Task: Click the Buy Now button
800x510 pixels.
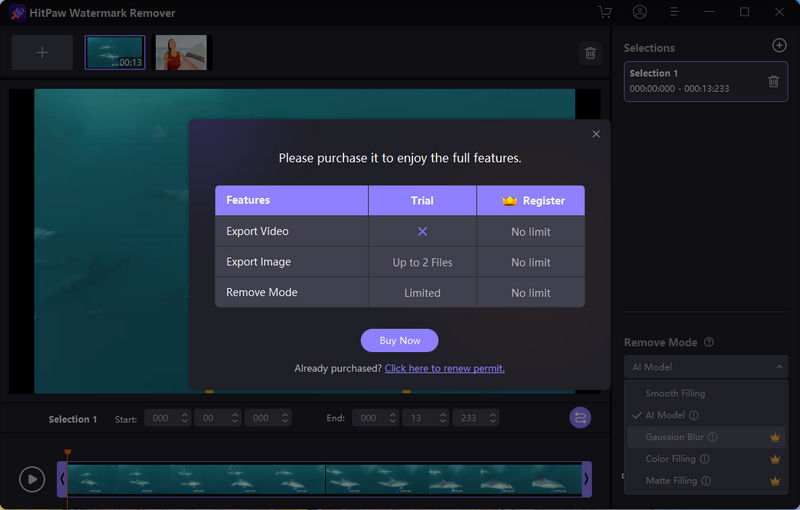Action: click(399, 340)
